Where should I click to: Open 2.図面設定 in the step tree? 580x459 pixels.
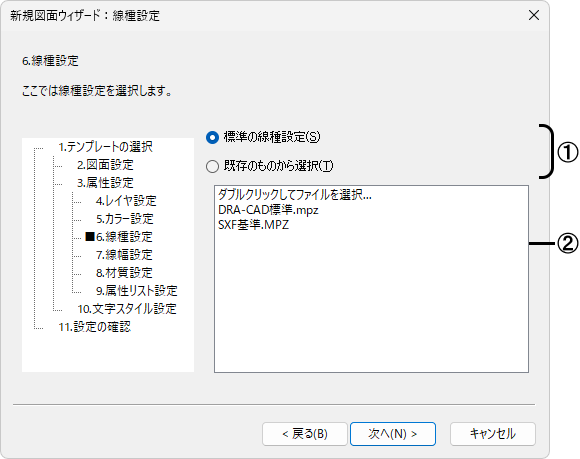click(105, 165)
